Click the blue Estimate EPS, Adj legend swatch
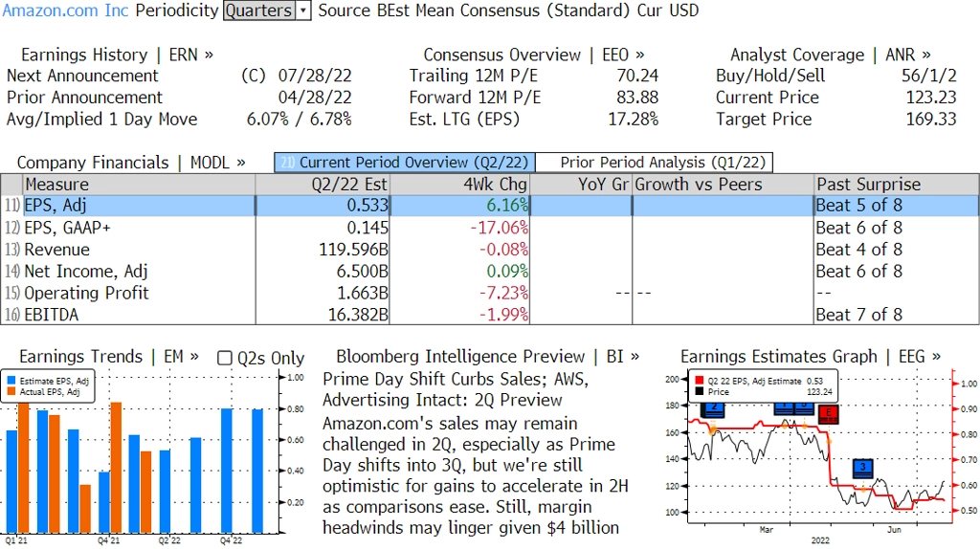980x549 pixels. 11,381
